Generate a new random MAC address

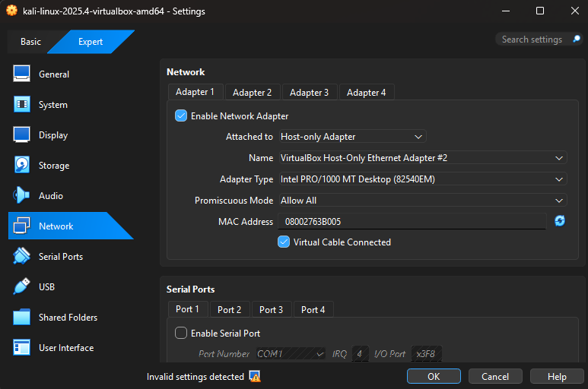(x=560, y=221)
